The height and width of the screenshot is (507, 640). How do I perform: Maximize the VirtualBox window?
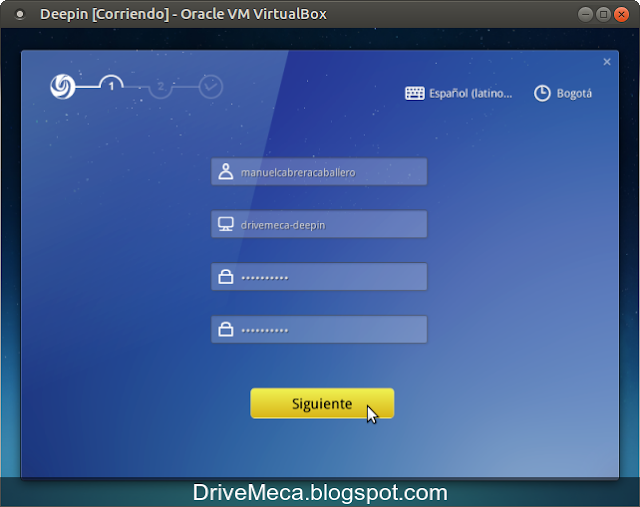point(603,15)
